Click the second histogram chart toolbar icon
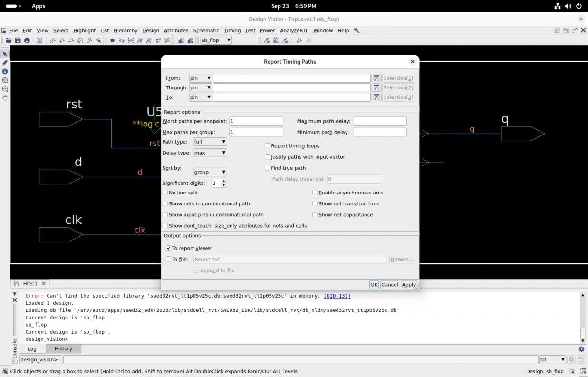The height and width of the screenshot is (377, 588). point(190,40)
